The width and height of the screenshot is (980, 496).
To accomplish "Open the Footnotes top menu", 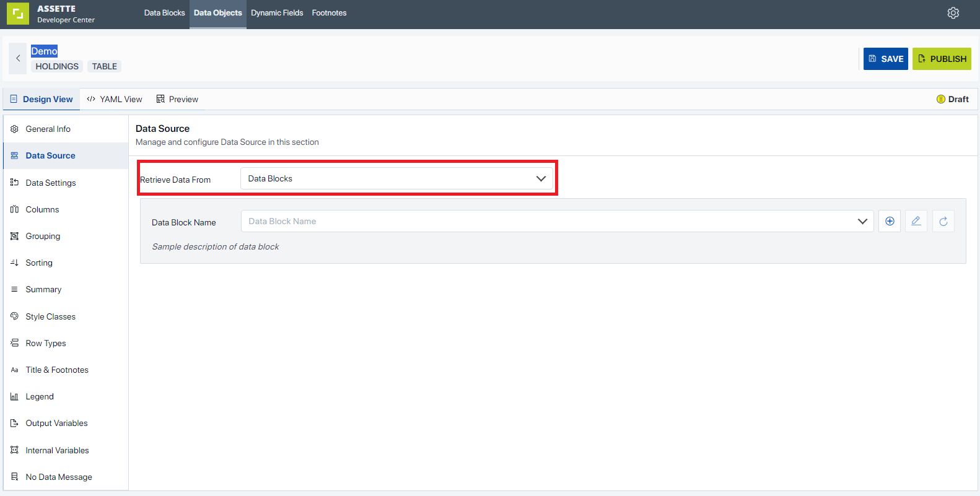I will pos(329,13).
